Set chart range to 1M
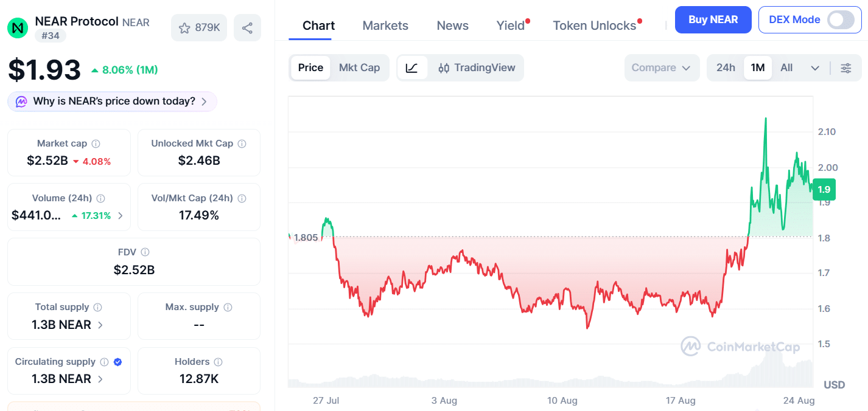The image size is (868, 411). click(x=758, y=68)
